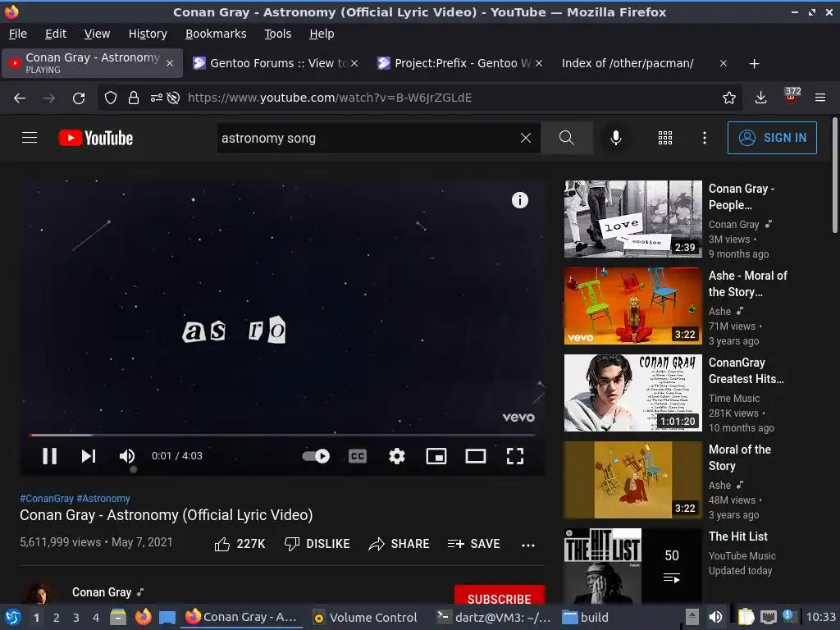Open #Astronomy hashtag link
840x630 pixels.
pyautogui.click(x=103, y=498)
